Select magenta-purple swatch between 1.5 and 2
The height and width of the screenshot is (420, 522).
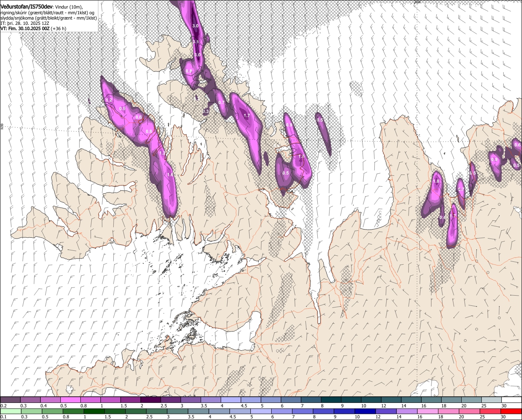tap(130, 400)
